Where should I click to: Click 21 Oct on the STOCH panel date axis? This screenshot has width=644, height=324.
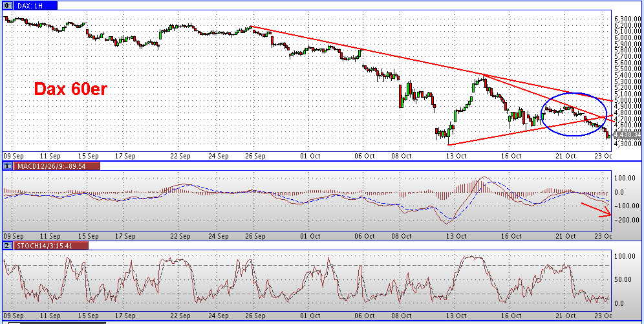566,317
